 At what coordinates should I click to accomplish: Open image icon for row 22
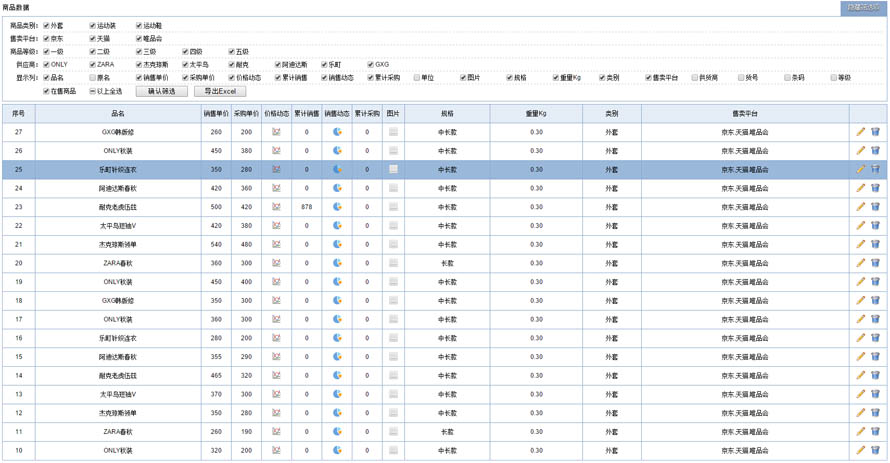click(393, 226)
